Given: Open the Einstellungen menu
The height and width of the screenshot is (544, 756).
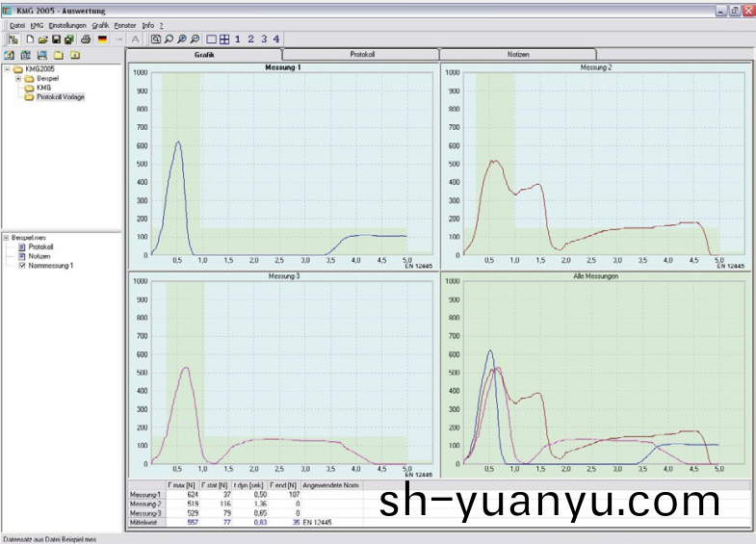Looking at the screenshot, I should pyautogui.click(x=67, y=24).
